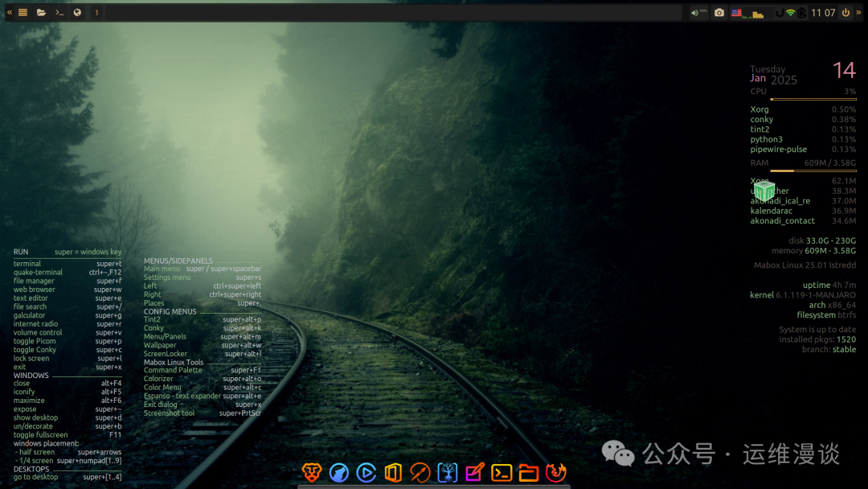
Task: Toggle Wi-Fi using the tray network icon
Action: click(791, 12)
